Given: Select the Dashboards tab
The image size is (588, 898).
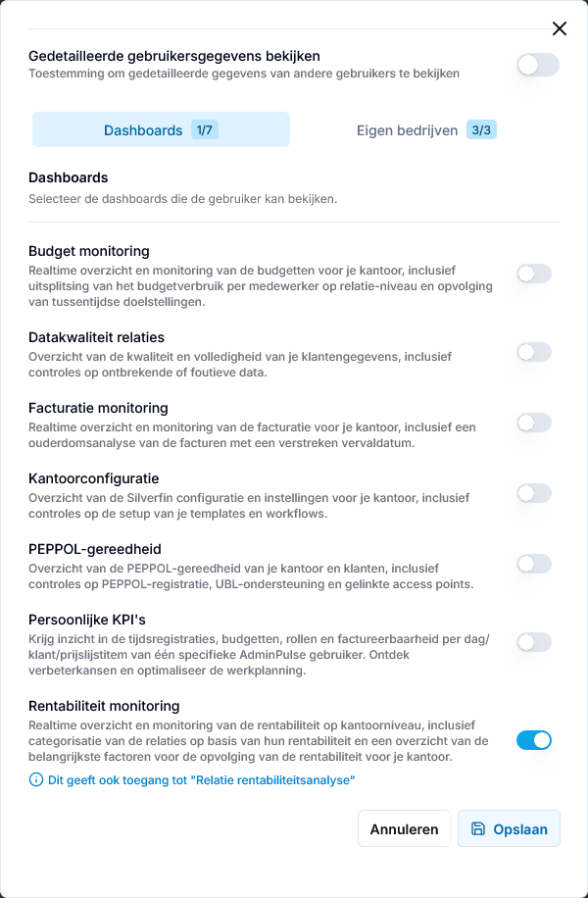Looking at the screenshot, I should pos(161,130).
